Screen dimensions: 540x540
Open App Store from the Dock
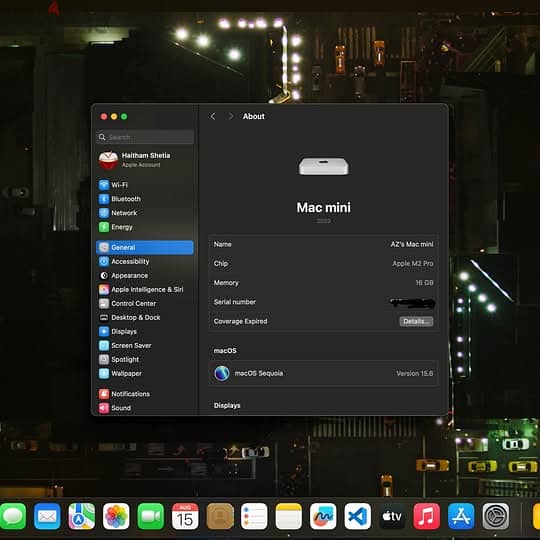tap(461, 516)
